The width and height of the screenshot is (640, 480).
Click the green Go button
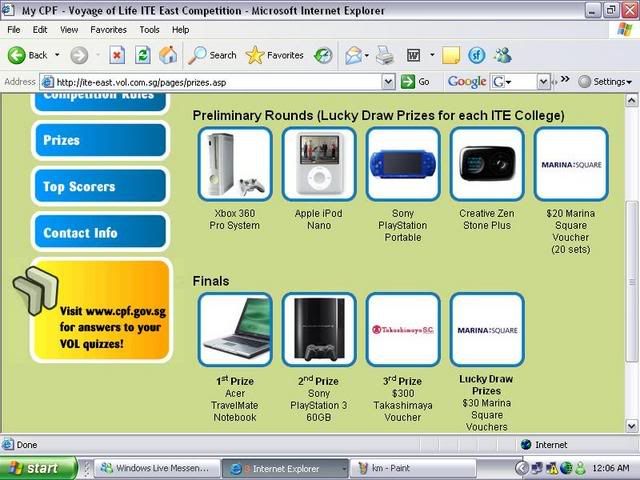coord(415,82)
